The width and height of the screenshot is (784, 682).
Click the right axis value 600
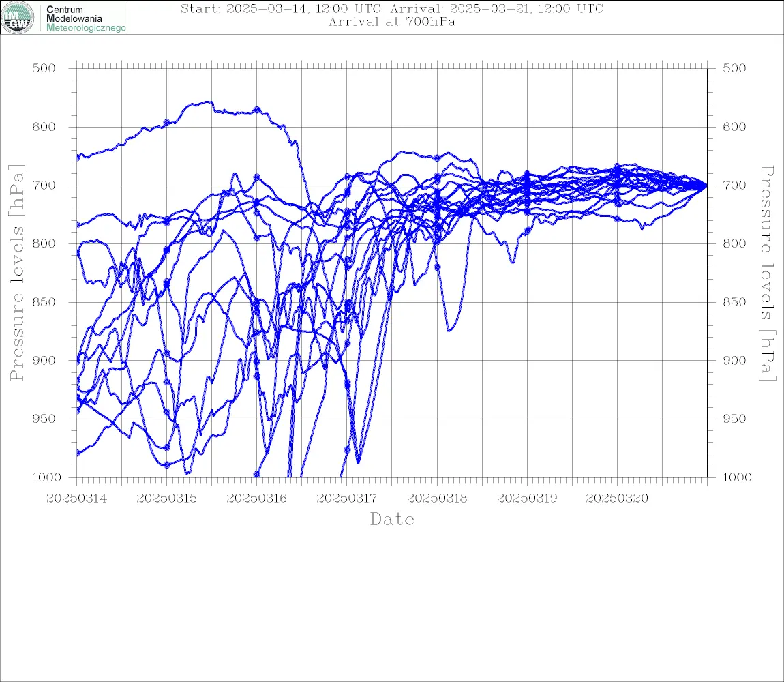pos(734,127)
